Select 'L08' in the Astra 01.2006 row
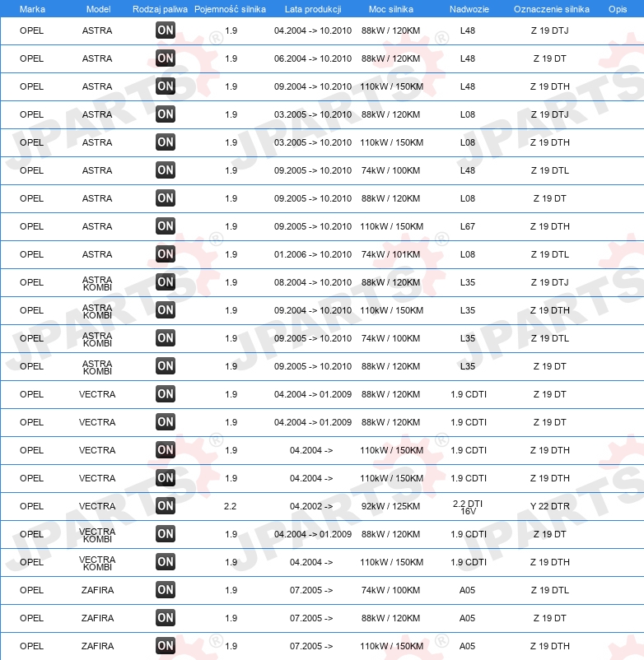 [x=468, y=254]
